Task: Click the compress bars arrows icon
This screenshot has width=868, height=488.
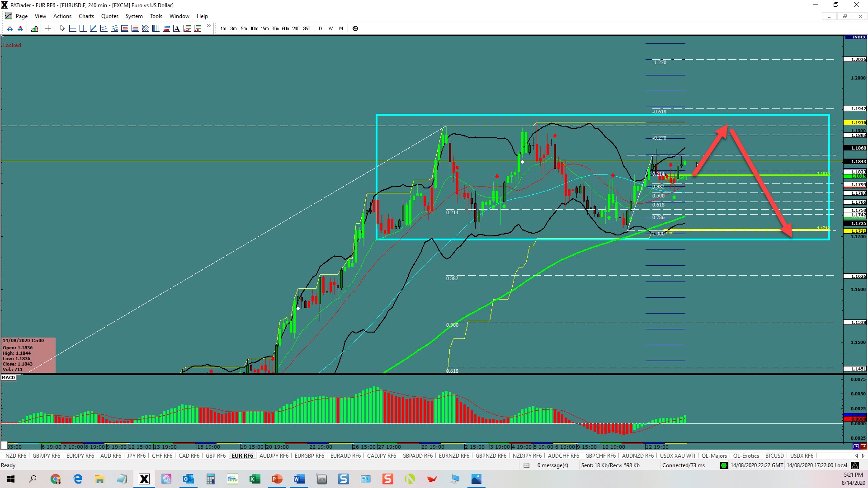Action: 10,28
